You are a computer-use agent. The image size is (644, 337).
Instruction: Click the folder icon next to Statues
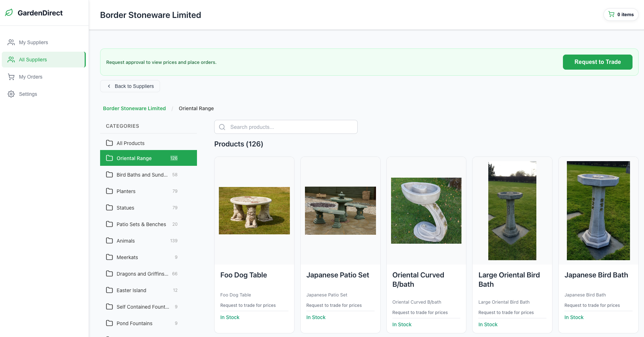(109, 207)
